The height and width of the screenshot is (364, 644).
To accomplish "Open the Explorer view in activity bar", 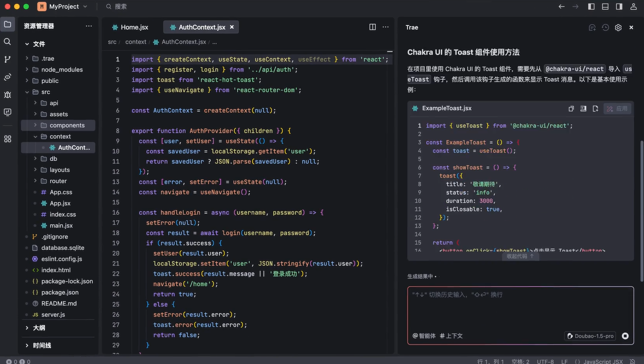I will (x=7, y=24).
